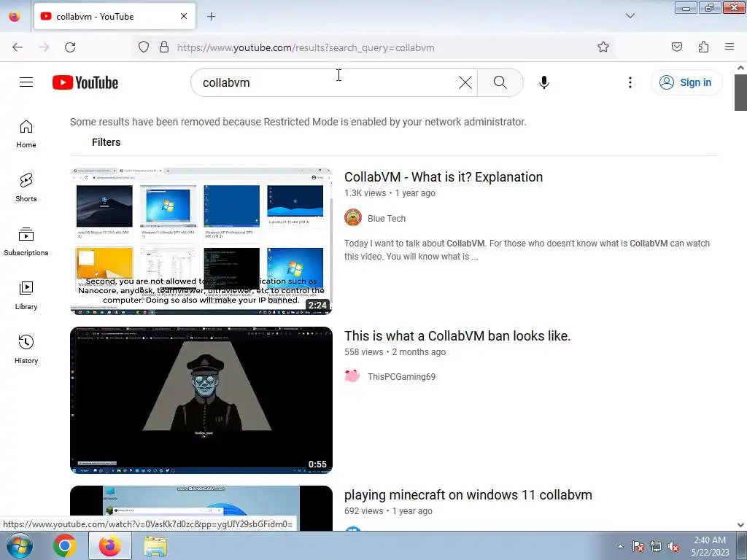747x560 pixels.
Task: Click the Firefox taskbar button
Action: [x=110, y=545]
